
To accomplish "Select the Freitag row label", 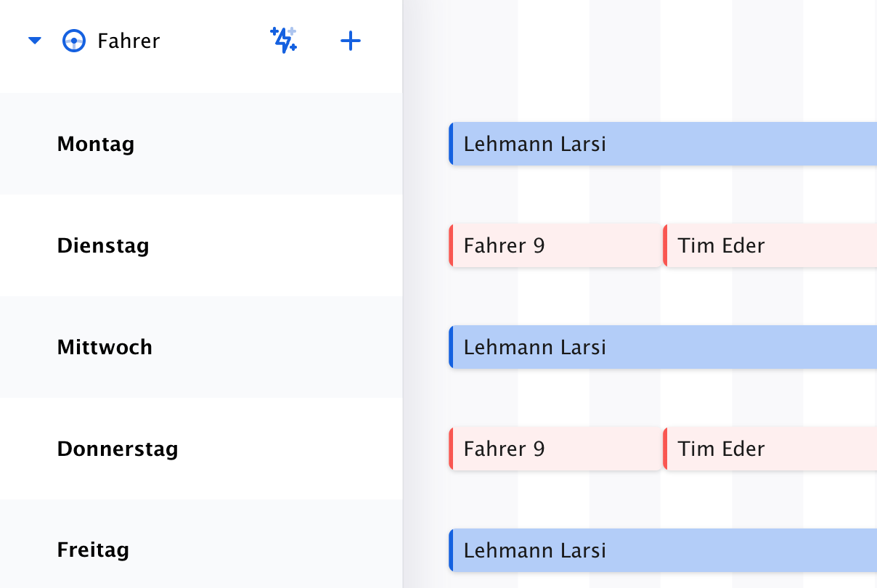I will [x=93, y=550].
